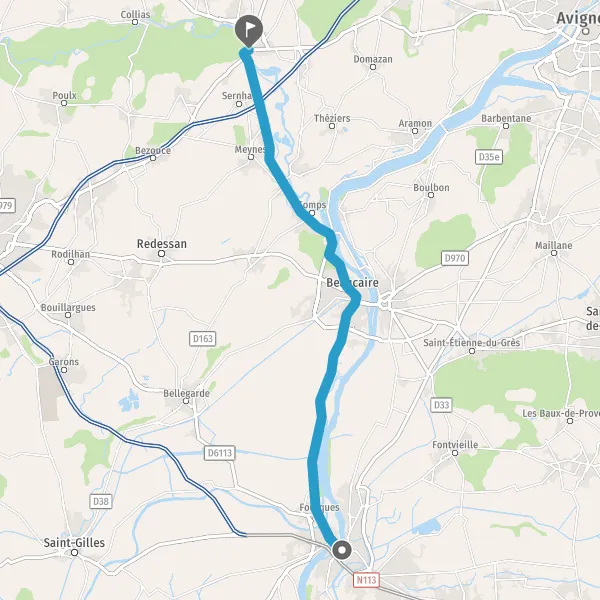This screenshot has height=600, width=600.
Task: Select the D6113 road shield
Action: (220, 453)
